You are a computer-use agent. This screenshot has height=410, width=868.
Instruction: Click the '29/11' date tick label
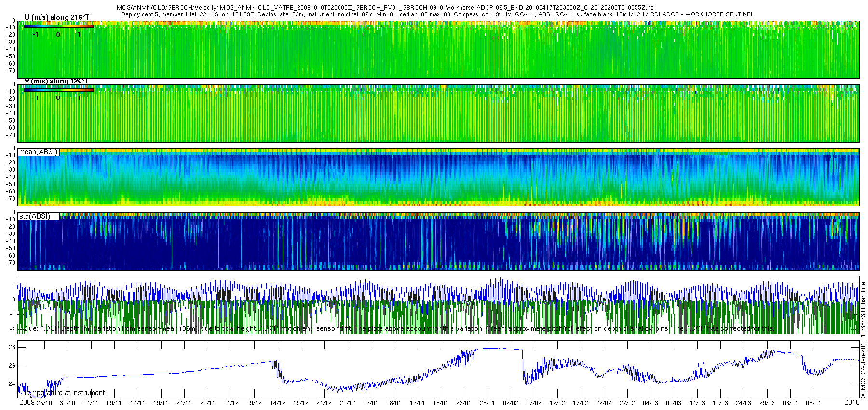(x=207, y=403)
